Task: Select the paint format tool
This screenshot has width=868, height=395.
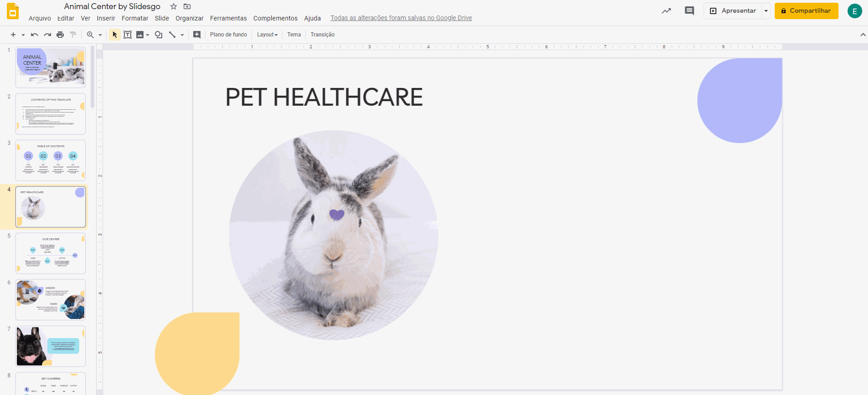Action: [x=73, y=35]
